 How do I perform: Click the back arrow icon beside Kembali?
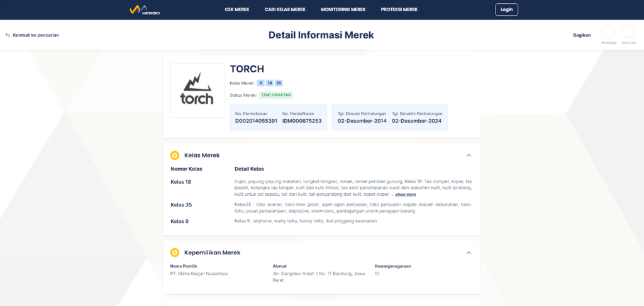pos(8,35)
